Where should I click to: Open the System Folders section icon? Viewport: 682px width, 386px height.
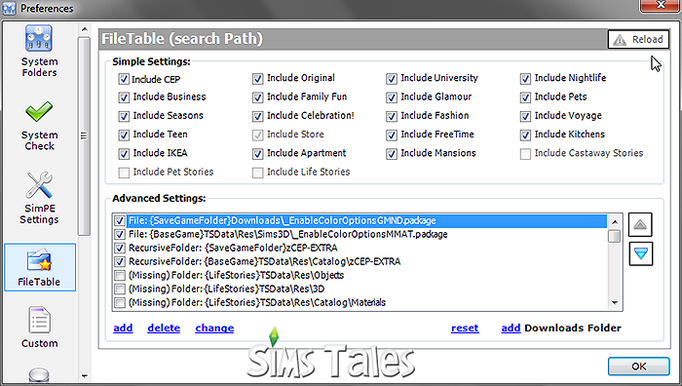click(x=39, y=38)
